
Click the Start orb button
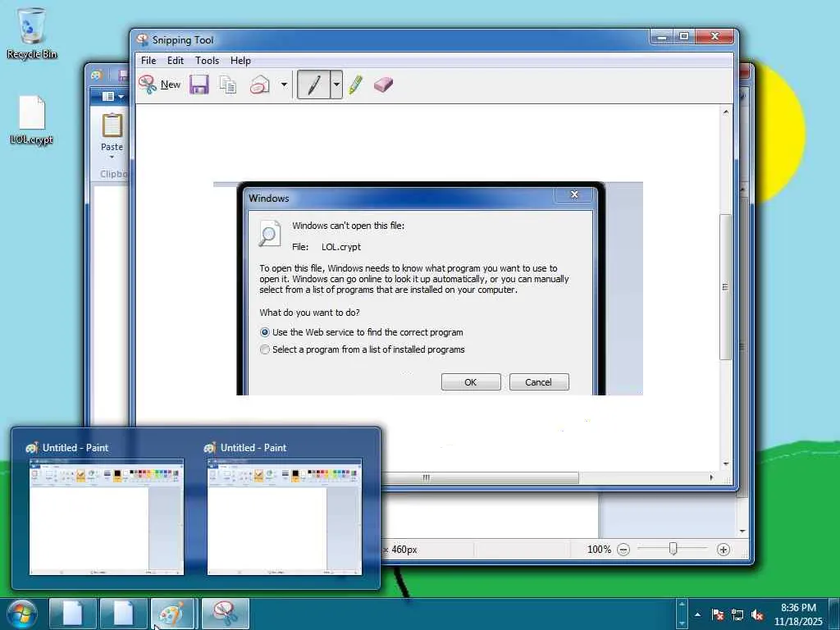tap(22, 614)
